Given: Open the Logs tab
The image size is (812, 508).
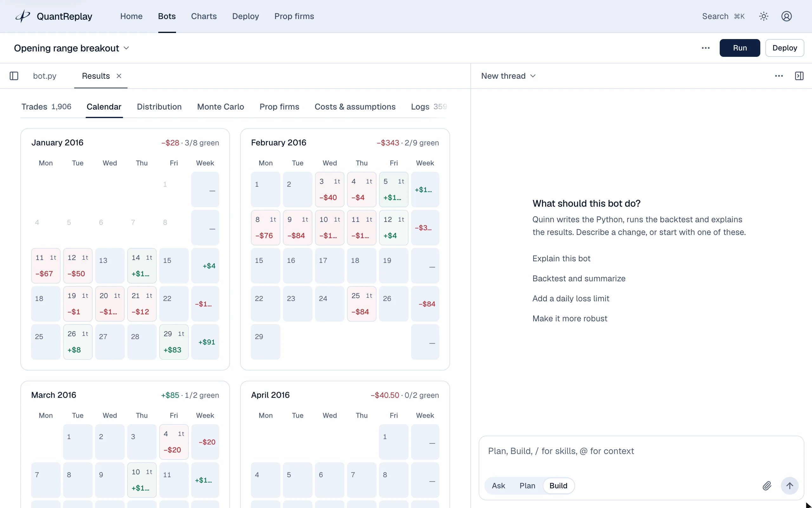Looking at the screenshot, I should [429, 106].
